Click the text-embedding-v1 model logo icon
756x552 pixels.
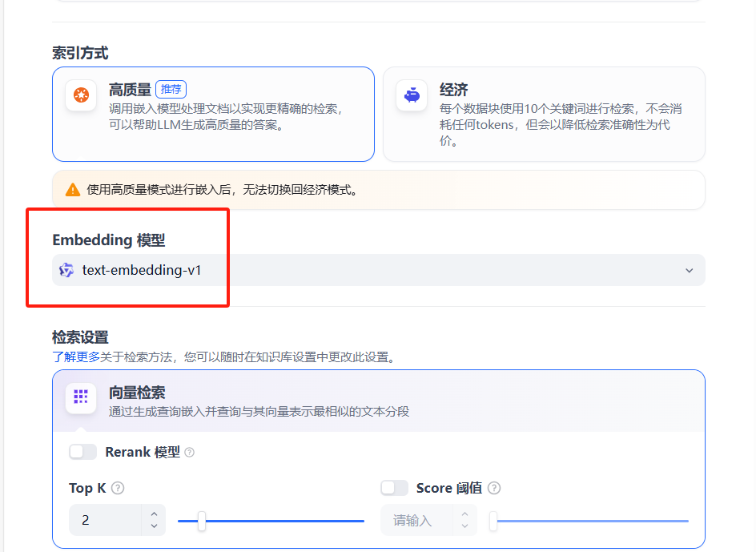click(x=66, y=270)
